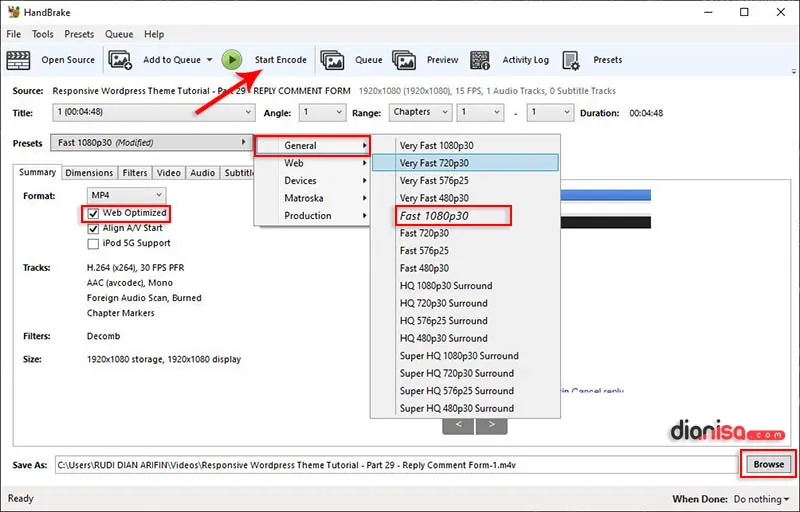Click the Add to Queue picture icon
Image resolution: width=800 pixels, height=512 pixels.
[x=120, y=60]
